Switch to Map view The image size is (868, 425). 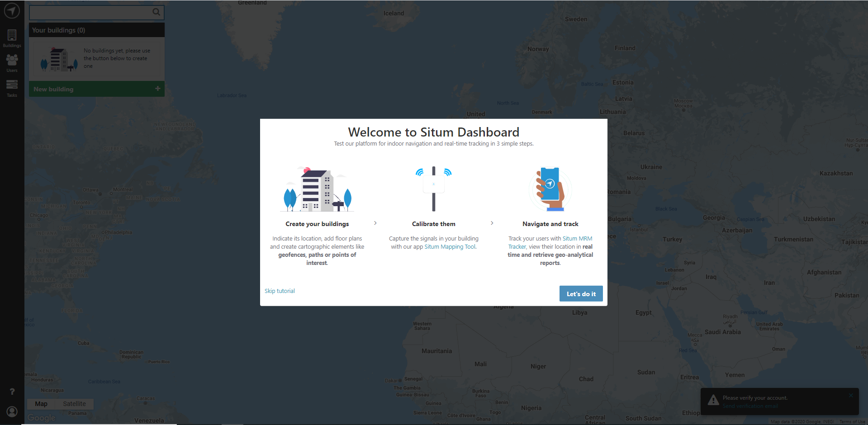click(41, 404)
